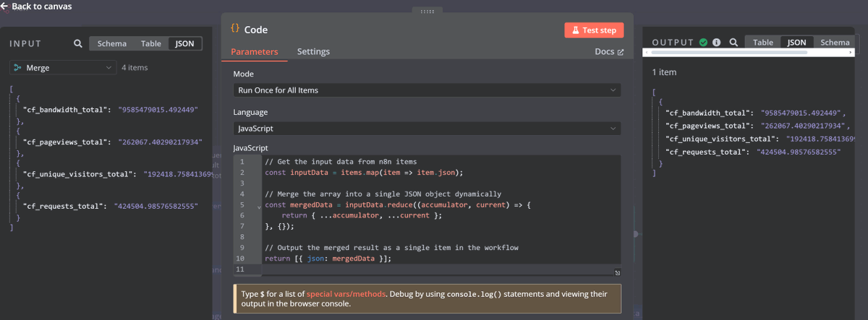Click the output info icon
The image size is (868, 320).
pos(717,43)
